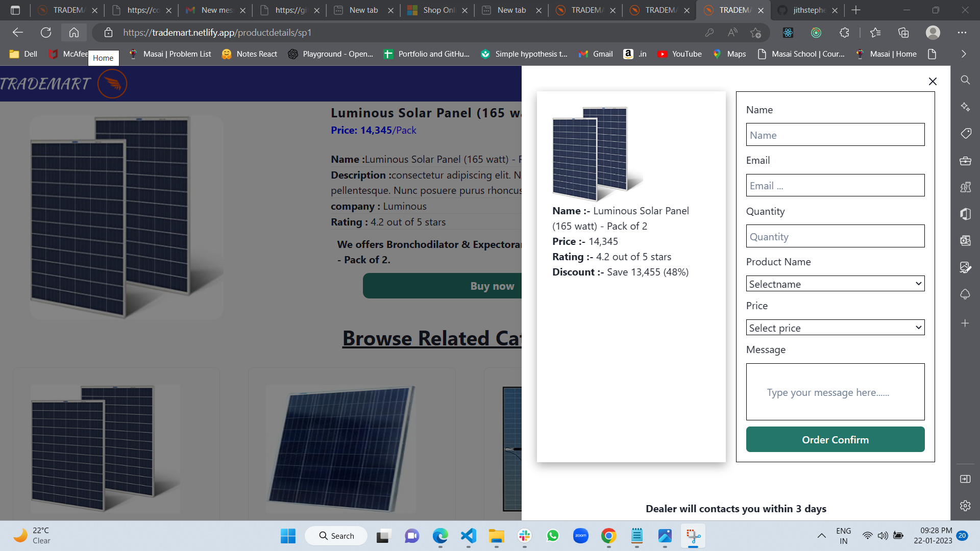Switch to the Shop Online tab
980x551 pixels.
[x=433, y=10]
